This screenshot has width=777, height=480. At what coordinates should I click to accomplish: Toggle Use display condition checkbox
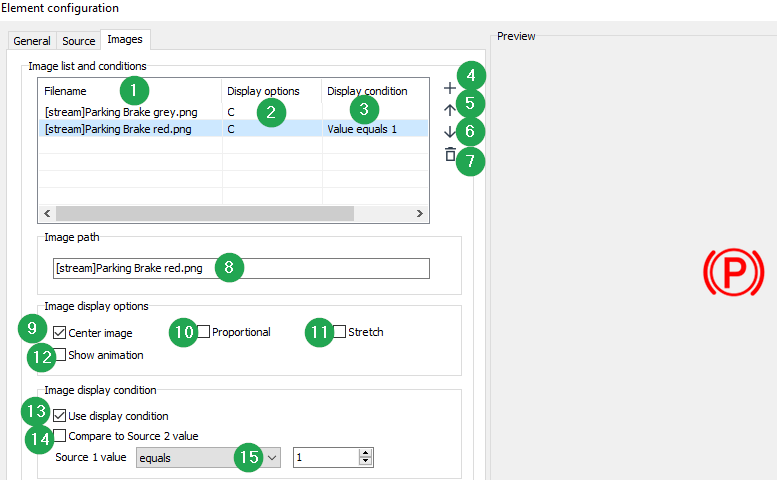[x=61, y=416]
